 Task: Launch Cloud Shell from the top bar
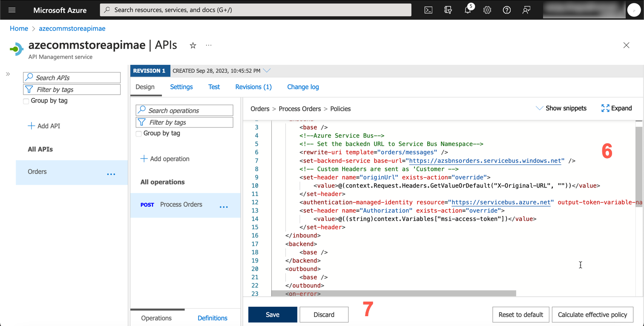[428, 10]
